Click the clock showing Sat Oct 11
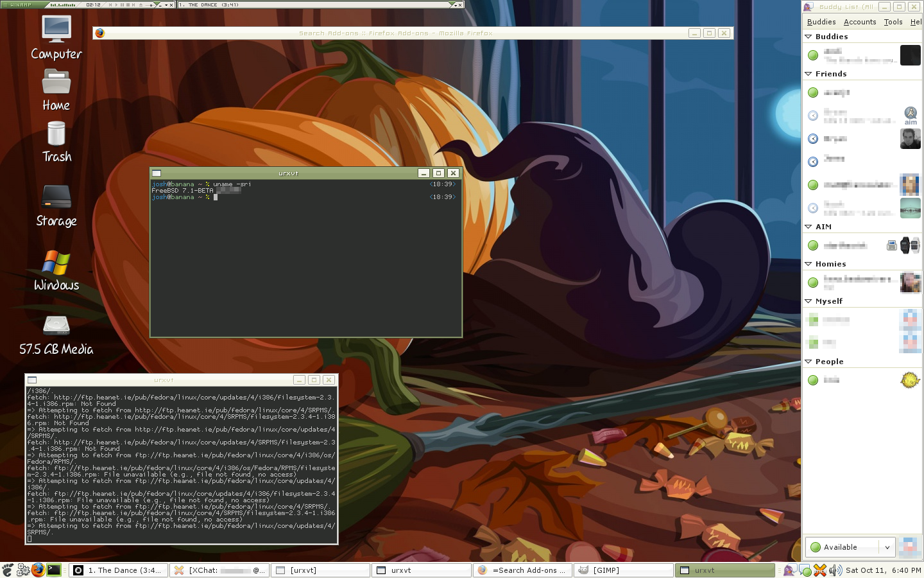The height and width of the screenshot is (578, 924). [883, 570]
